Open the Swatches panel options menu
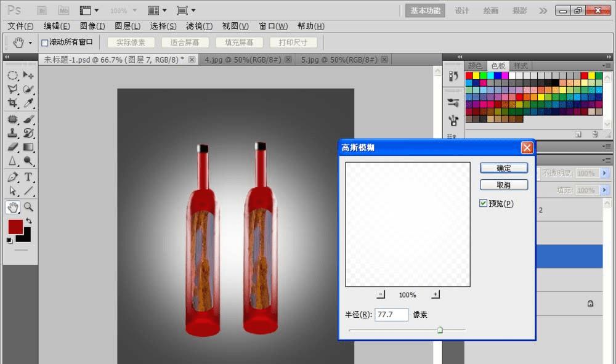 pos(606,65)
